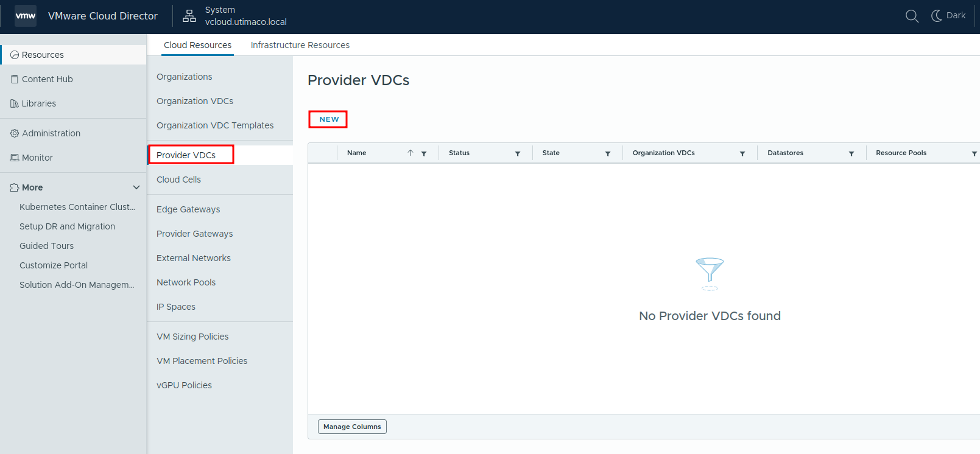Open the Name column filter
The image size is (980, 454).
(x=424, y=153)
